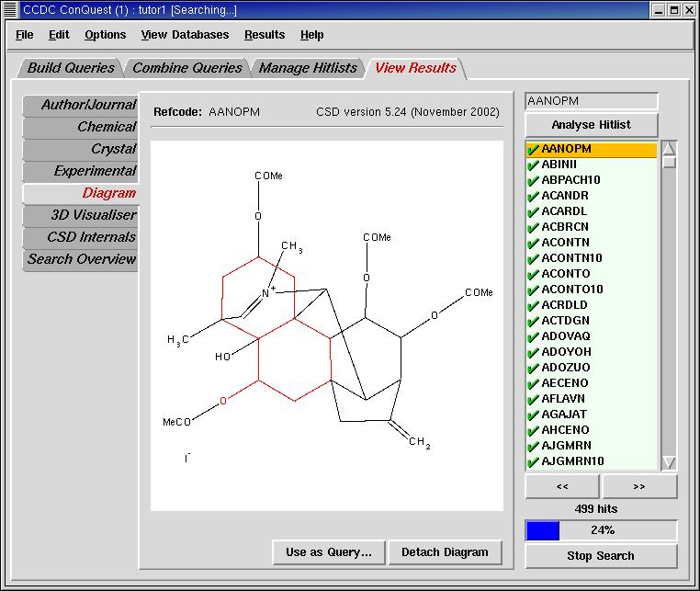Toggle the checkmark for ADOVAQ entry
This screenshot has width=700, height=591.
[x=533, y=336]
